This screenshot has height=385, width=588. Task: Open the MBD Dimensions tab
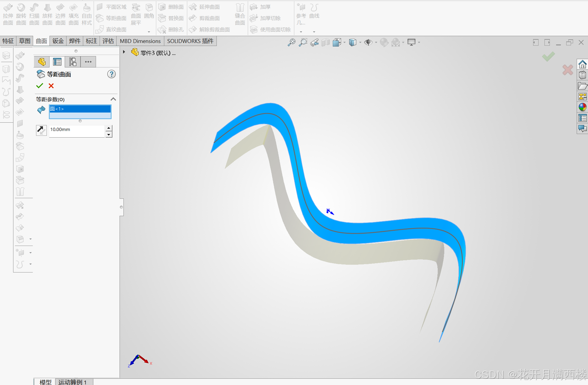coord(140,41)
